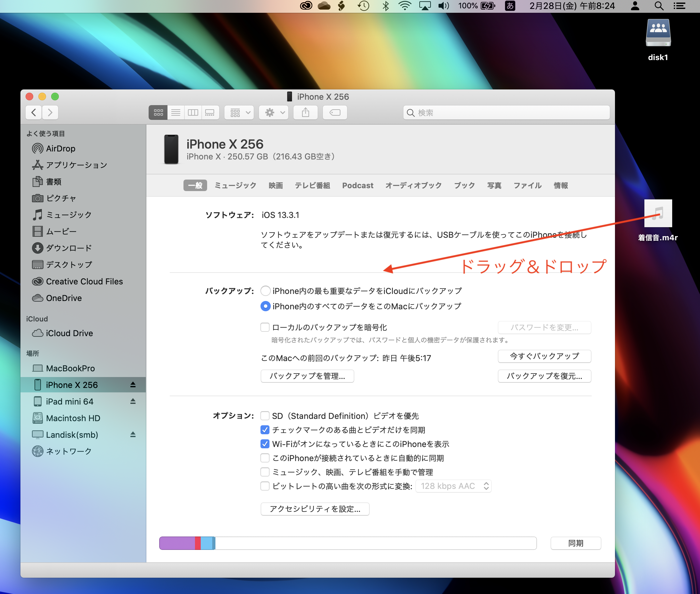Switch Finder to column view
This screenshot has height=594, width=700.
(x=193, y=112)
